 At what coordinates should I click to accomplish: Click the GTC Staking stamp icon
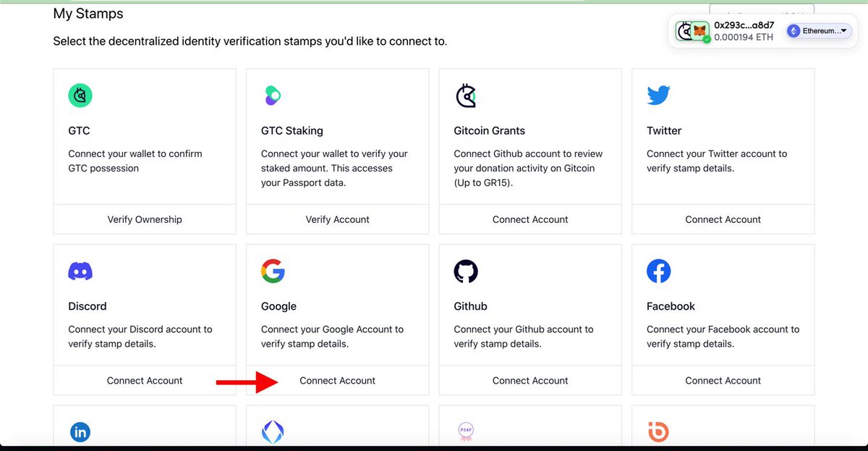[271, 96]
